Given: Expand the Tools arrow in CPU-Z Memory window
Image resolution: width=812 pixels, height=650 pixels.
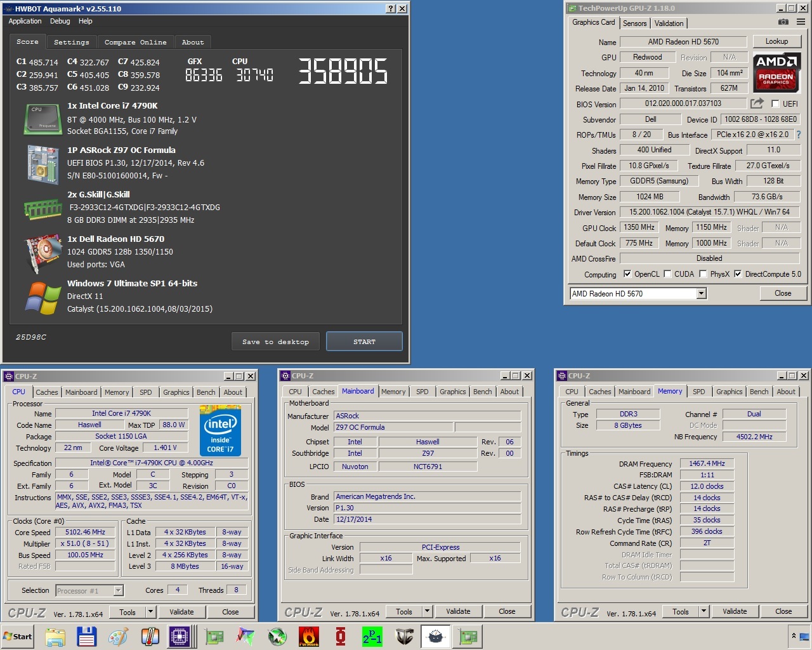Looking at the screenshot, I should [704, 611].
